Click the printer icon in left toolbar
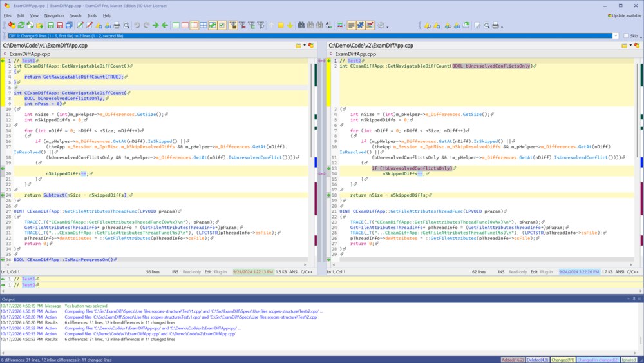Image resolution: width=644 pixels, height=363 pixels. [x=117, y=26]
